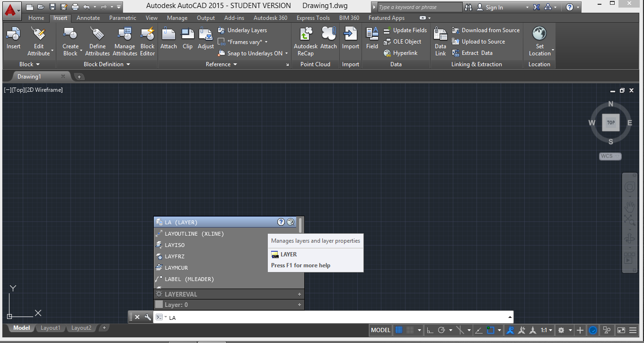Click the Create Block tool

coord(71,42)
